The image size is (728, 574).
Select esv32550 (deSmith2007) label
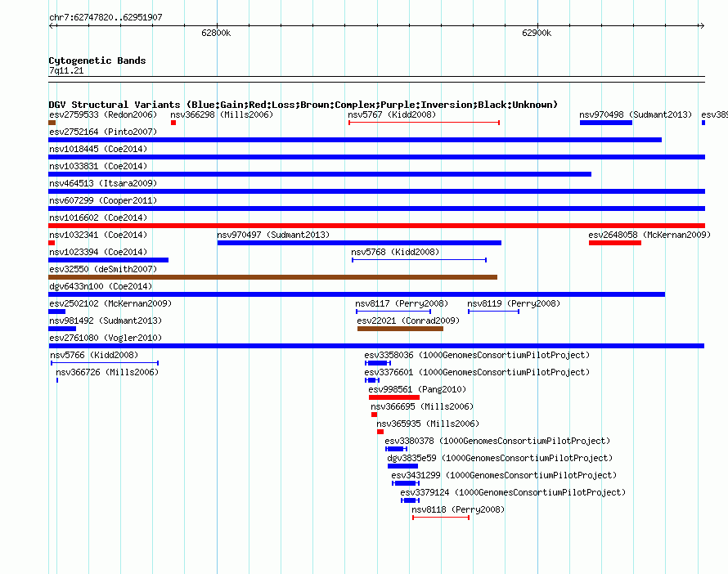pos(103,269)
